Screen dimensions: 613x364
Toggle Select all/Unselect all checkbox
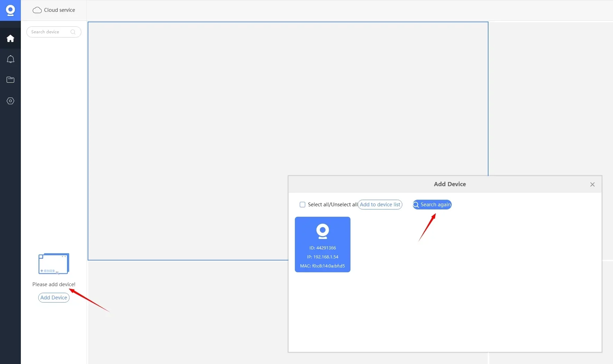click(x=303, y=205)
